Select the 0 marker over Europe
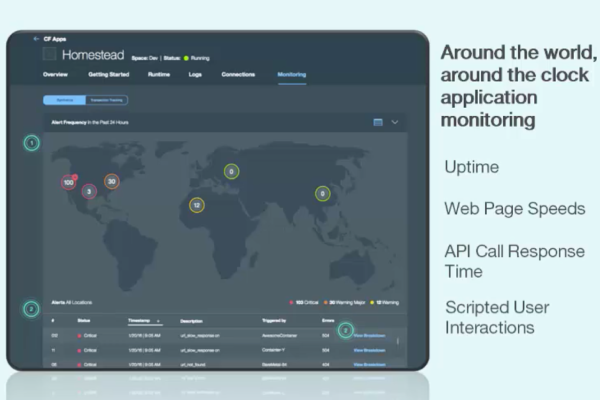Screen dimensions: 600x400 point(231,171)
